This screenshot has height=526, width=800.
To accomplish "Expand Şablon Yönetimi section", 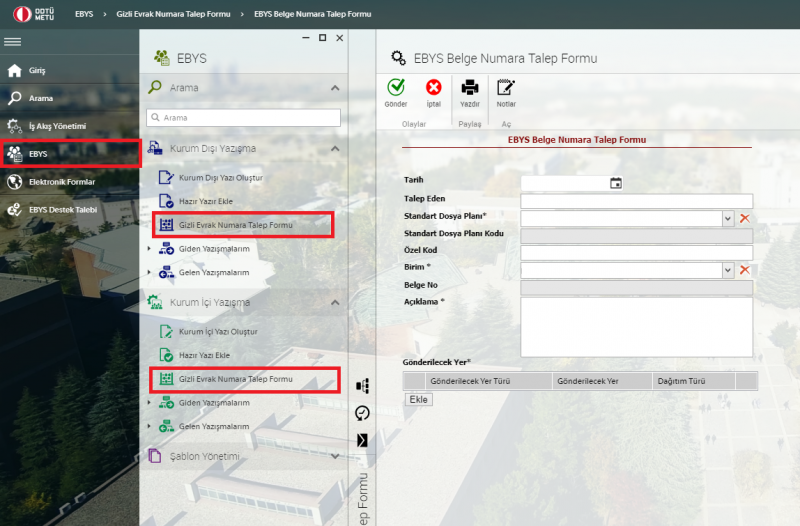I will (335, 456).
